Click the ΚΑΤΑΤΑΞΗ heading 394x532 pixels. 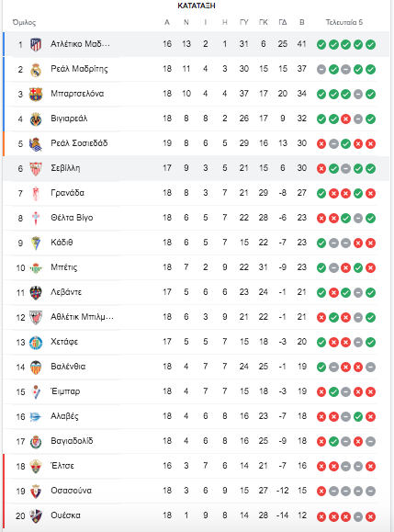pyautogui.click(x=197, y=6)
